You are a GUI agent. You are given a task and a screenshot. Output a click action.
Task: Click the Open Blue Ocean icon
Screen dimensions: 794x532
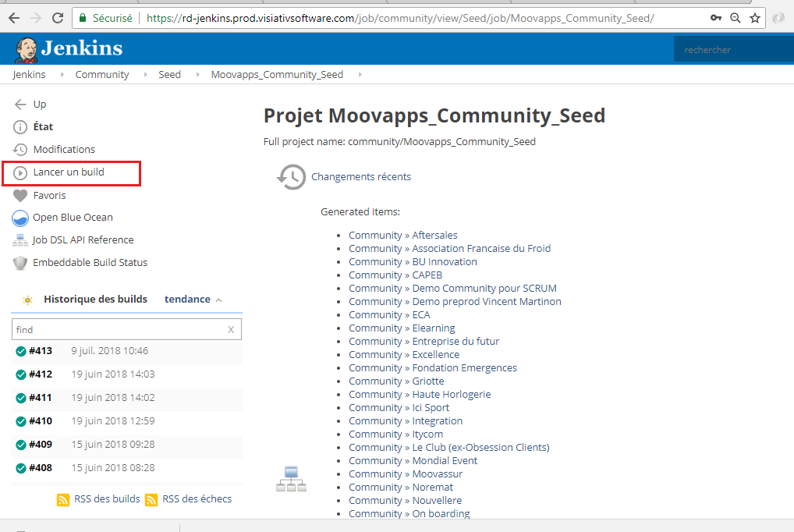pos(20,218)
